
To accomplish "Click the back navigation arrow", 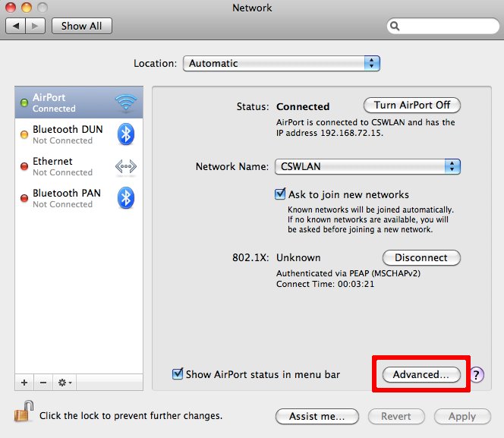I will click(x=15, y=26).
